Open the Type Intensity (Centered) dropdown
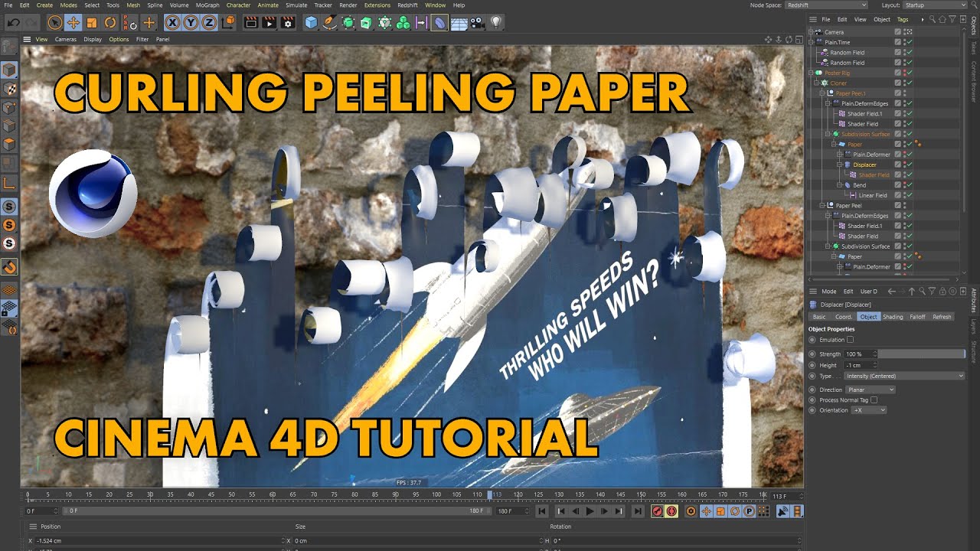 point(904,376)
